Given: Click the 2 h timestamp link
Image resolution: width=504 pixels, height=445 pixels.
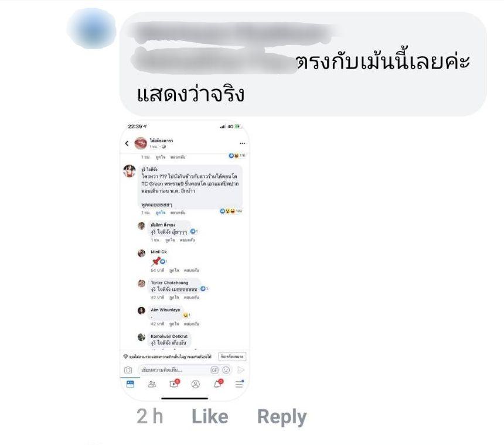Looking at the screenshot, I should (150, 416).
